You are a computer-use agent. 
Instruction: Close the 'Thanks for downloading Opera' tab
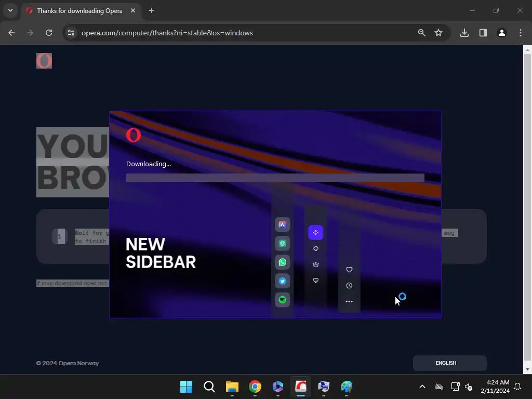click(x=133, y=10)
